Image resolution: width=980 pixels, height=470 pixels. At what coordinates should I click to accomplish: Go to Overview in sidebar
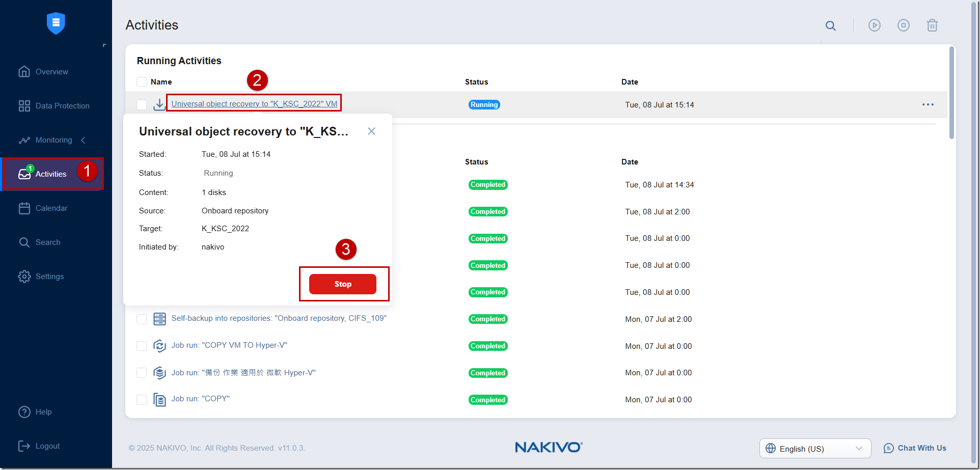pos(43,72)
